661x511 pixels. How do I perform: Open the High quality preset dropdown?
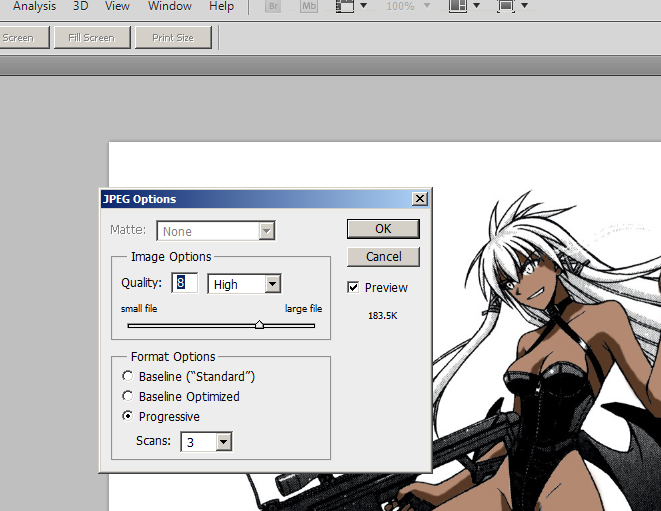point(244,284)
